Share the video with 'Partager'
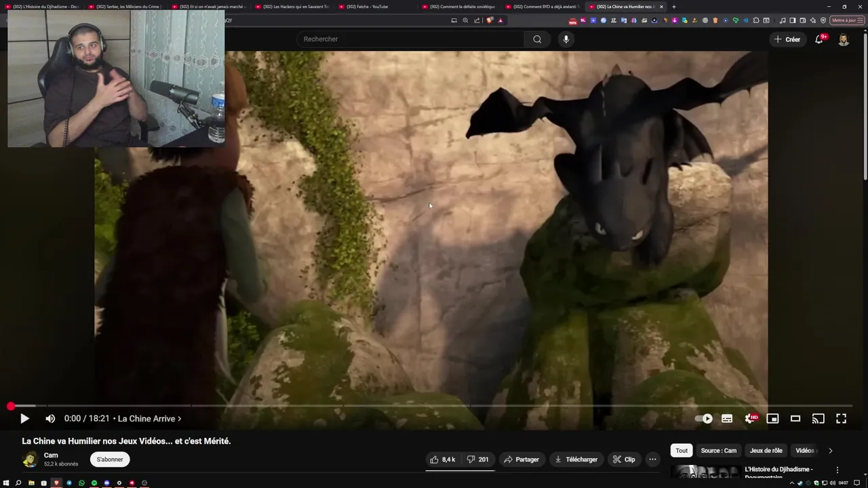Screen dimensions: 868x488 click(521, 460)
